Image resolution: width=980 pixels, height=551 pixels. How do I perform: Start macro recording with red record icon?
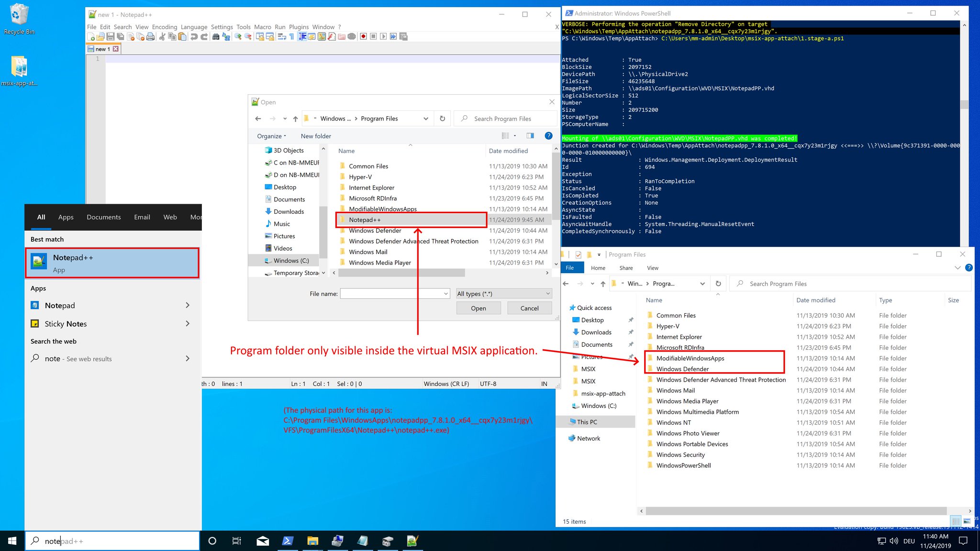363,36
